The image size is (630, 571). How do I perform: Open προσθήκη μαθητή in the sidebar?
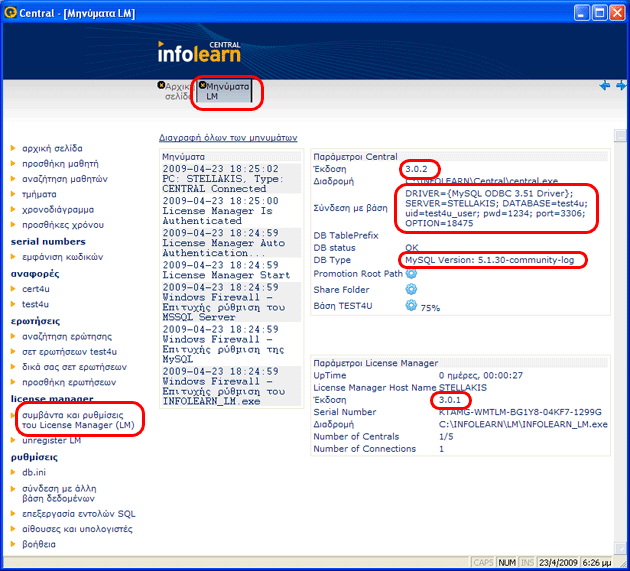click(60, 164)
